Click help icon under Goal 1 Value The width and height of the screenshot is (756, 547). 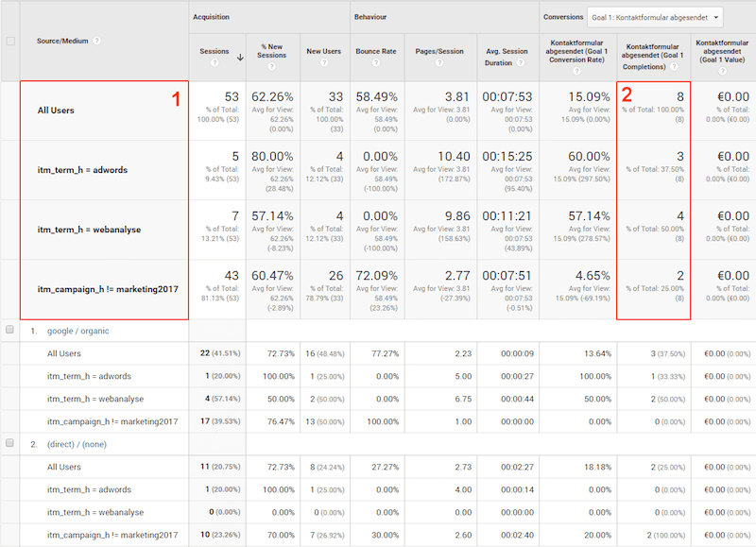point(722,71)
